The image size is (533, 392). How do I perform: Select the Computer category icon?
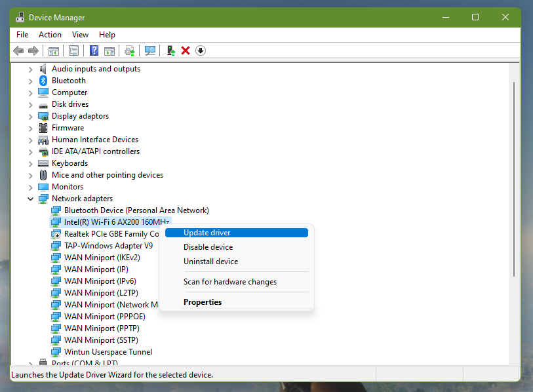(43, 92)
